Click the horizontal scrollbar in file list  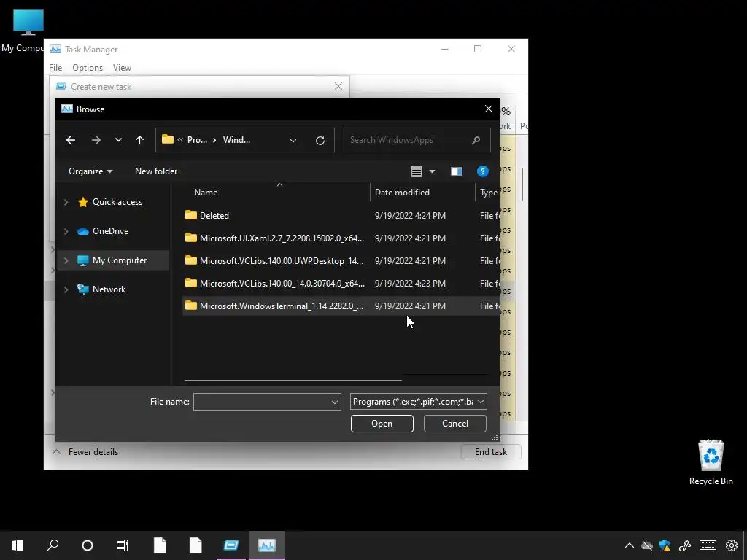(293, 381)
